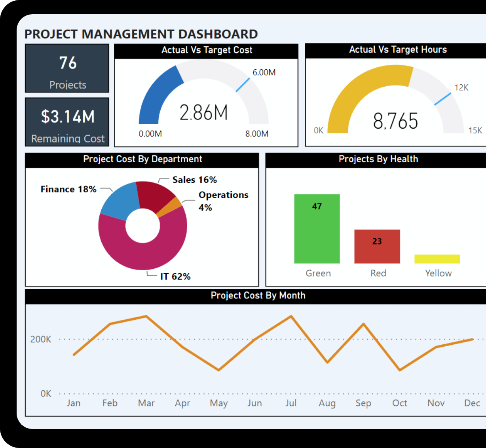Image resolution: width=486 pixels, height=448 pixels.
Task: Select the Project Cost By Department header
Action: [x=142, y=159]
